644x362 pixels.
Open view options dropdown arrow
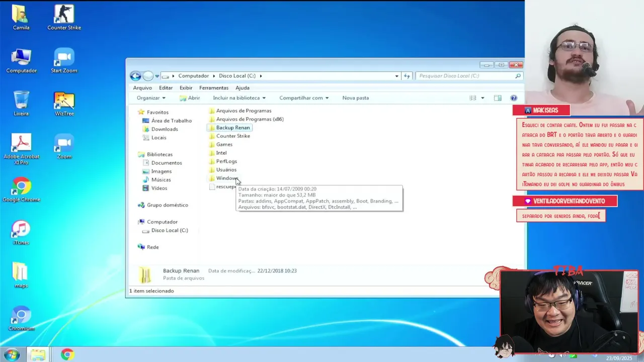click(482, 98)
